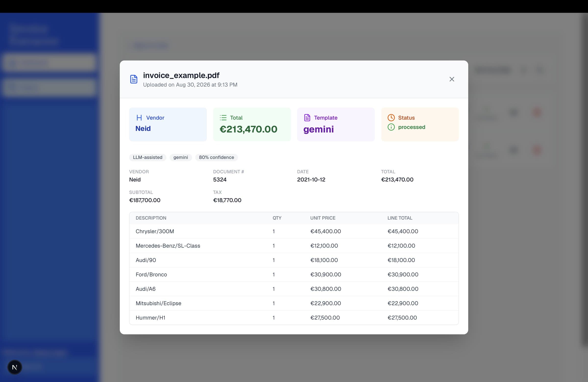Viewport: 588px width, 382px height.
Task: Select the Ford/Bronco line item
Action: click(x=294, y=274)
